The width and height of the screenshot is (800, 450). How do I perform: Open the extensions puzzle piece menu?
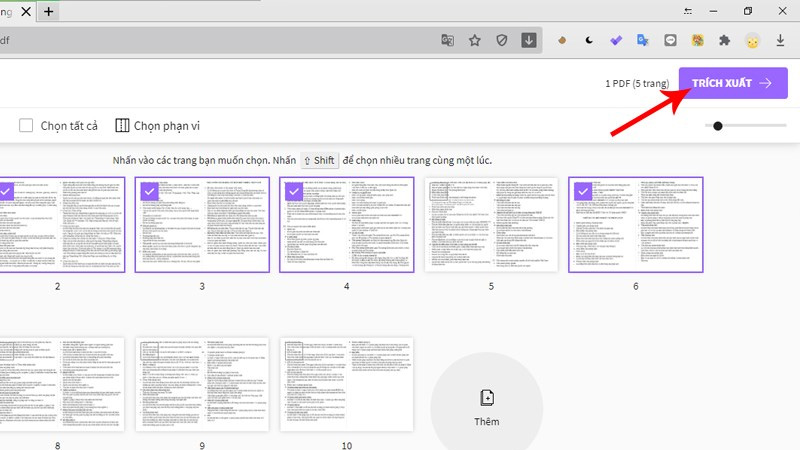724,40
